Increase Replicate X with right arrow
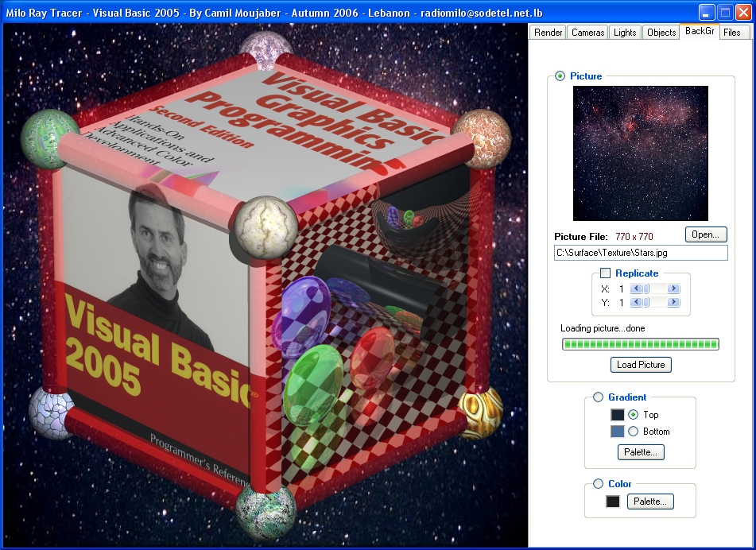 673,289
